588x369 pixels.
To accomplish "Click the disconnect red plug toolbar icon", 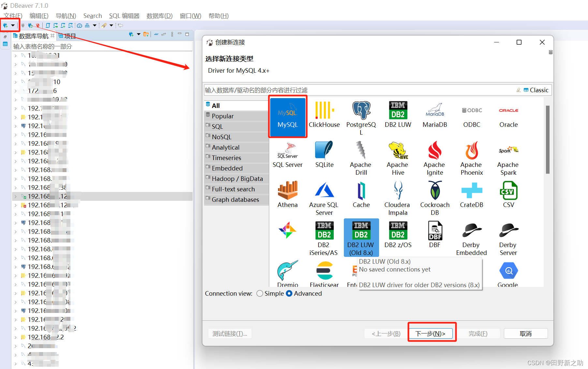I will coord(38,25).
